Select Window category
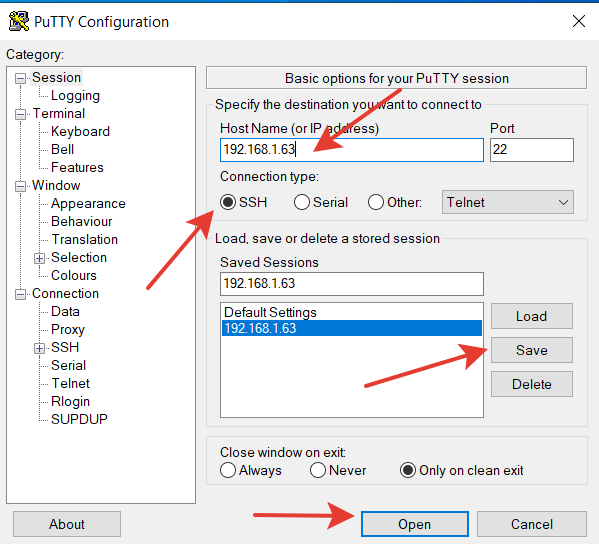Viewport: 599px width, 544px height. (x=56, y=185)
